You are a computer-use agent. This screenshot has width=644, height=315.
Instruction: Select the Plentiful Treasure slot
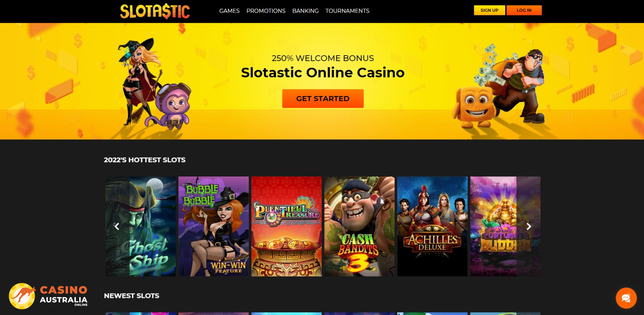(286, 226)
